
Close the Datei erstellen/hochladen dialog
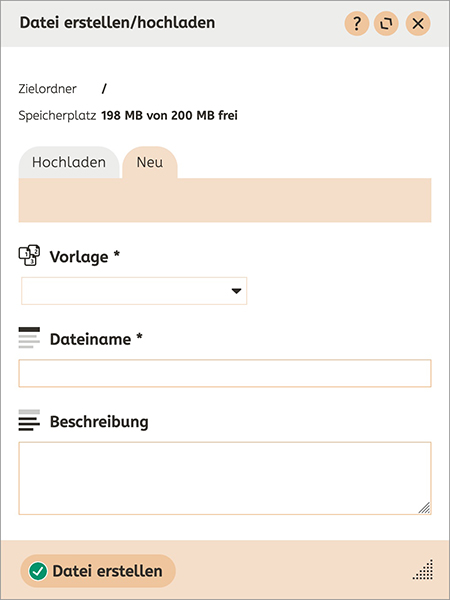click(x=418, y=24)
